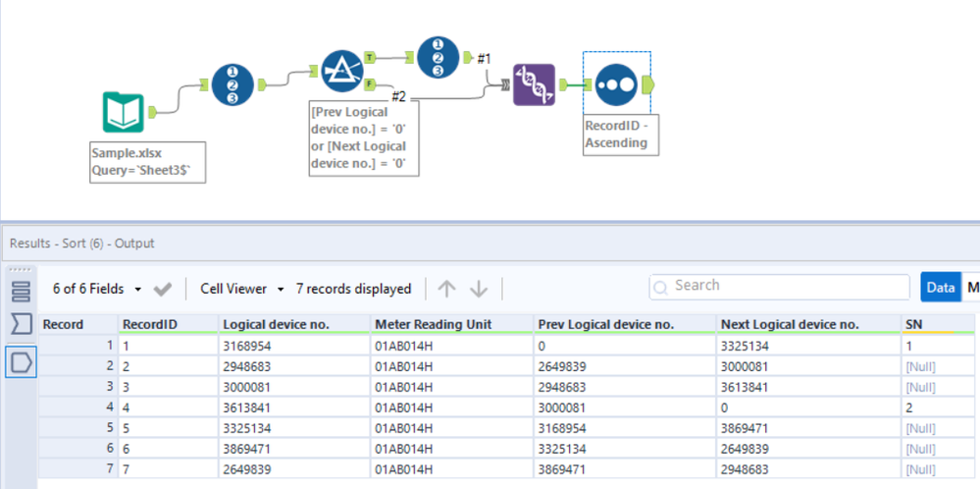This screenshot has width=980, height=489.
Task: Select cell 3168954 in Logical device no.
Action: (x=293, y=346)
